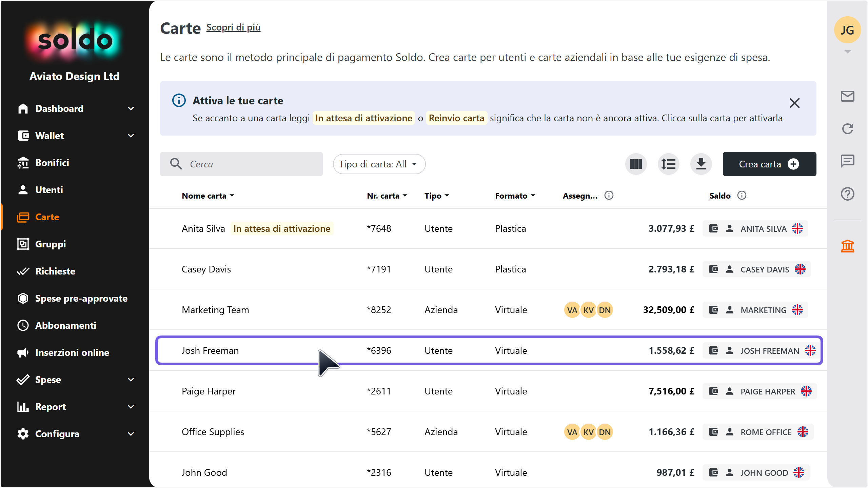The image size is (868, 488).
Task: Open the Office Supplies card name
Action: [213, 432]
